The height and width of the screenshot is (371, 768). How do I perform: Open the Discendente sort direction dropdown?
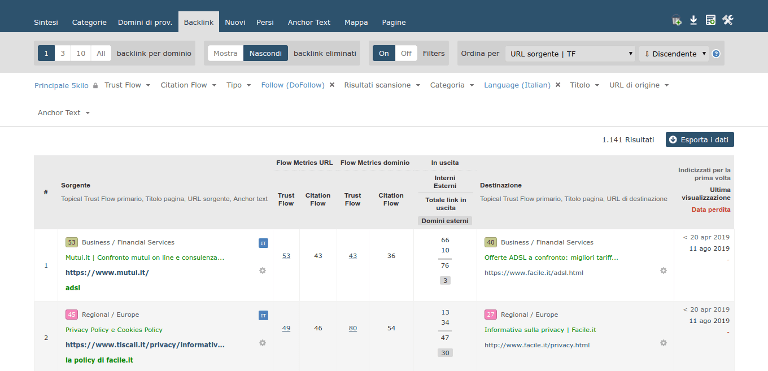674,54
